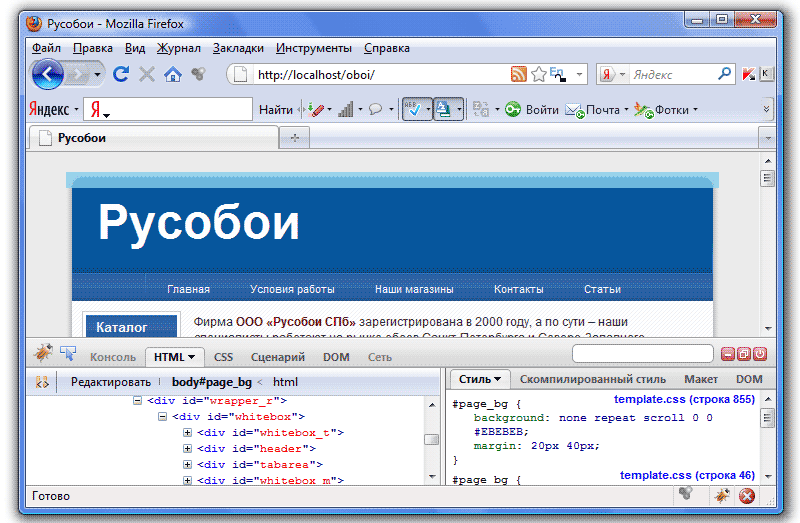Screen dimensions: 800x523
Task: Click the Наши магазины navigation link
Action: [414, 289]
